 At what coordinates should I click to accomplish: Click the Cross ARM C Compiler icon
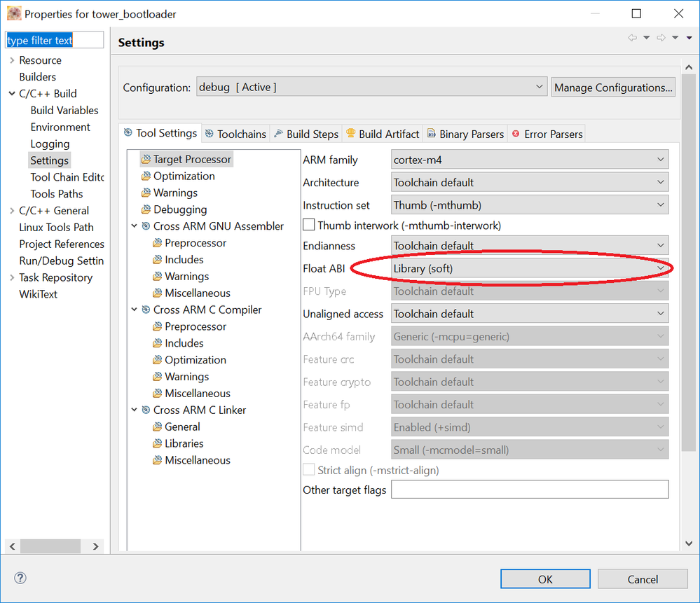[x=146, y=310]
